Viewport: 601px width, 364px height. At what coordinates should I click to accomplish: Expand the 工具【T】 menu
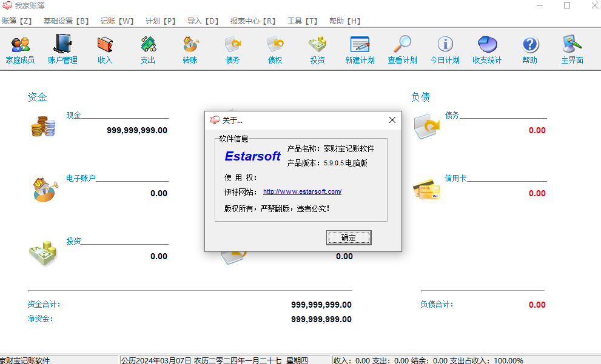pos(303,21)
